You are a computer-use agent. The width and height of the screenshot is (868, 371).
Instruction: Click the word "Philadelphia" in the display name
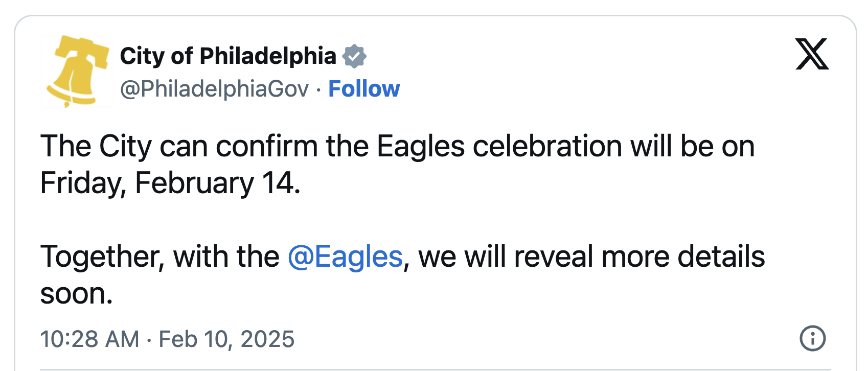coord(268,56)
